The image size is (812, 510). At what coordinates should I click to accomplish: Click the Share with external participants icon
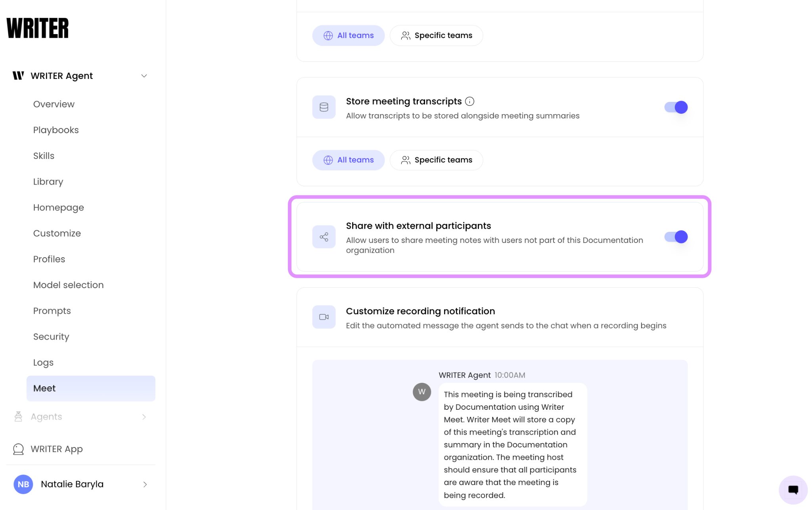pyautogui.click(x=324, y=237)
